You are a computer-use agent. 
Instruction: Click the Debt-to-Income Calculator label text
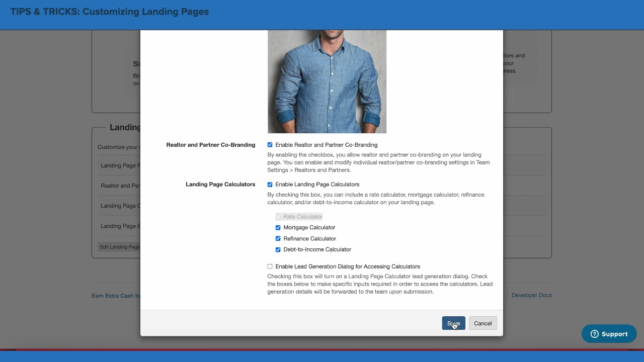[x=317, y=249]
